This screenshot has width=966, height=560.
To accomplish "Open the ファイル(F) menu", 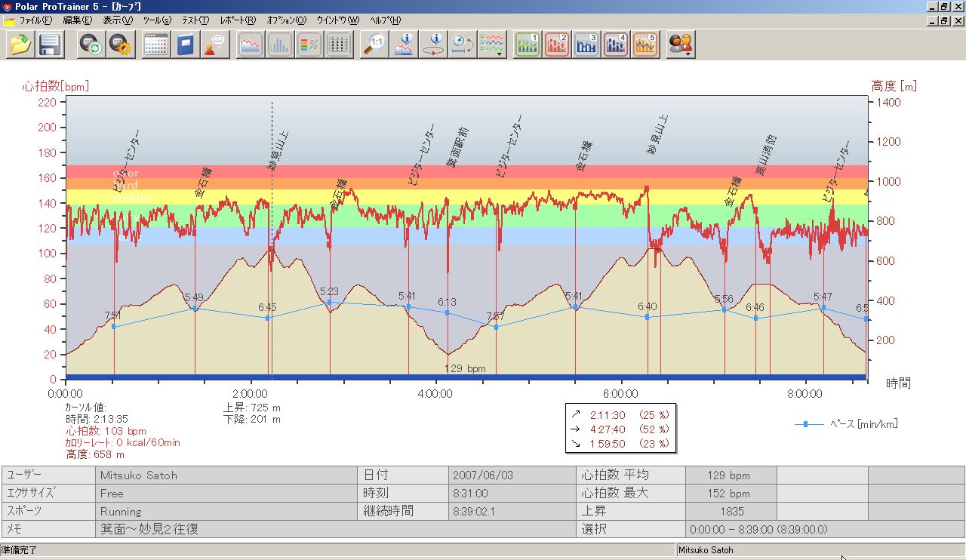I will pyautogui.click(x=36, y=20).
